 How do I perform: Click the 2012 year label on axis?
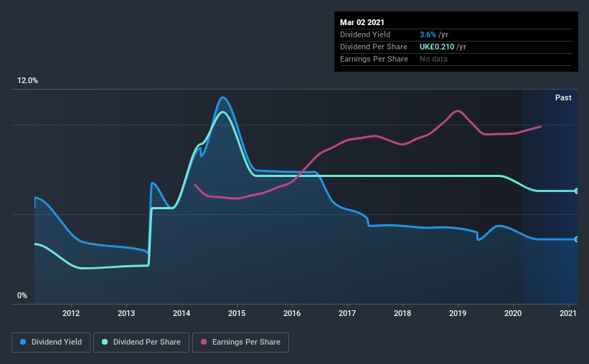pos(70,313)
